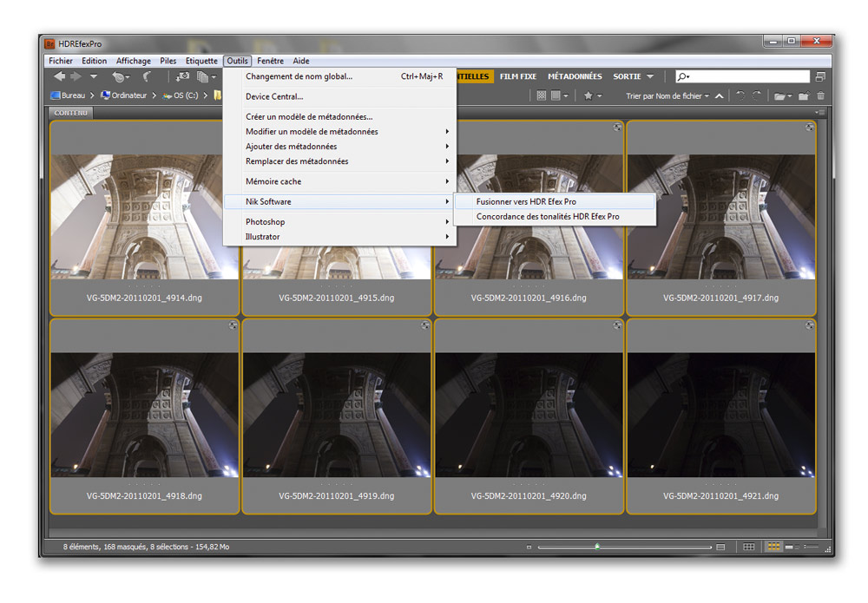Open recent files folder icon dropdown

783,95
